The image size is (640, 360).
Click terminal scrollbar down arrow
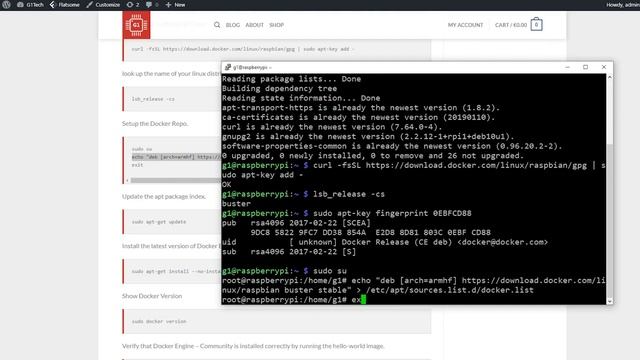tap(610, 301)
